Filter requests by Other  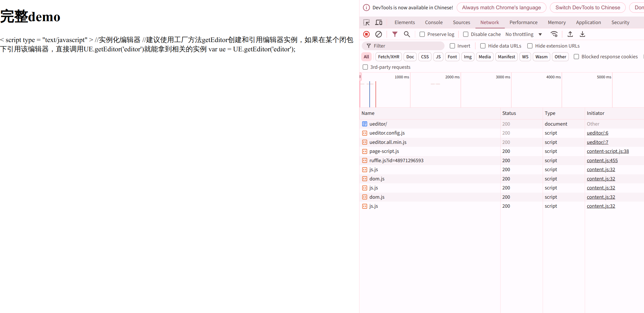[560, 57]
